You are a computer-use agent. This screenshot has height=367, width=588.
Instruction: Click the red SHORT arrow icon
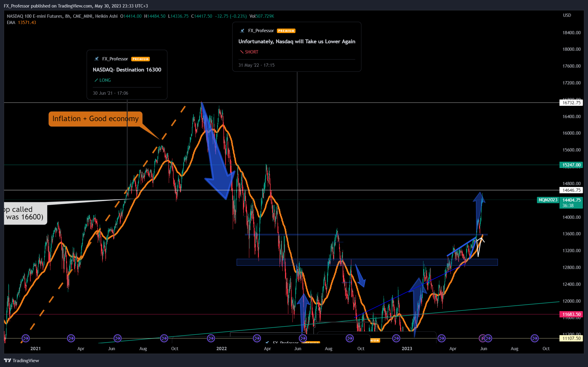pos(241,52)
